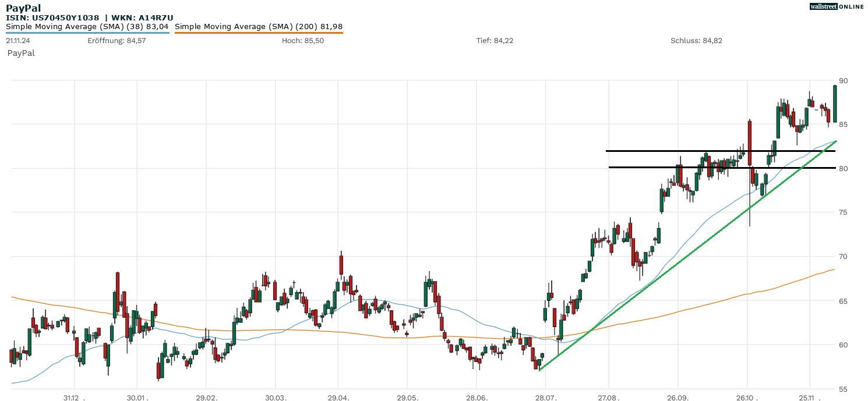Click the 28.07. date on the x-axis
Image resolution: width=868 pixels, height=401 pixels.
pyautogui.click(x=545, y=398)
